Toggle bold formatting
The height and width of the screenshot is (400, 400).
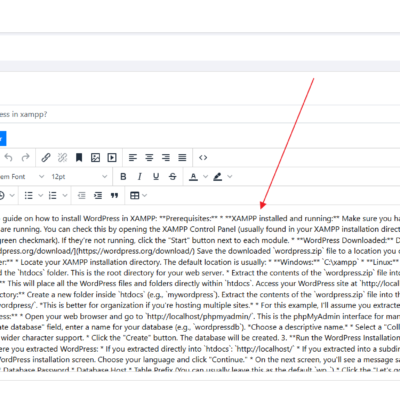click(x=123, y=177)
